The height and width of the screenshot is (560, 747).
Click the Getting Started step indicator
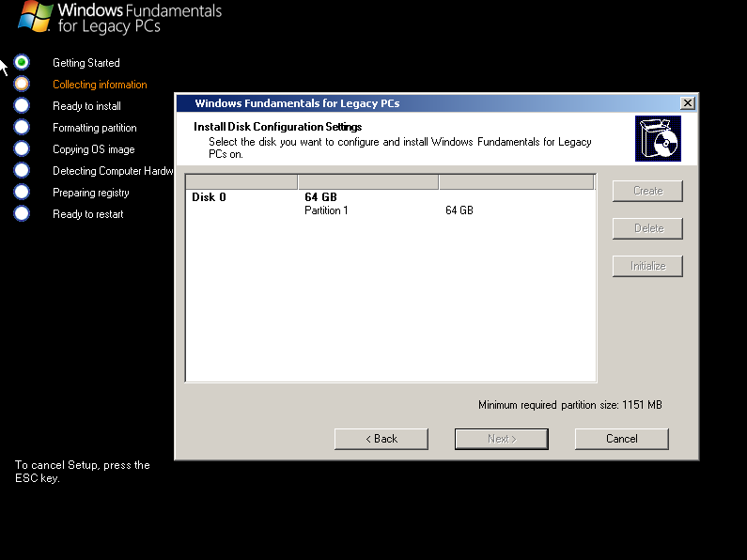22,62
